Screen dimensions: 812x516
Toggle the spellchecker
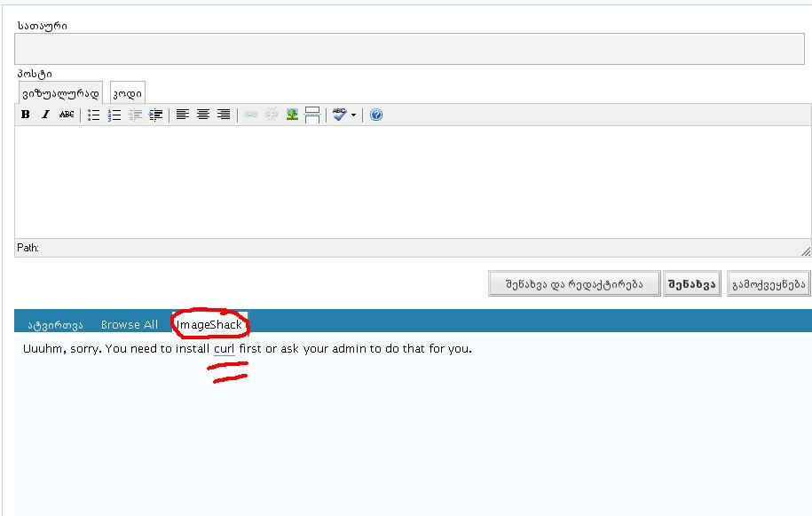[340, 115]
